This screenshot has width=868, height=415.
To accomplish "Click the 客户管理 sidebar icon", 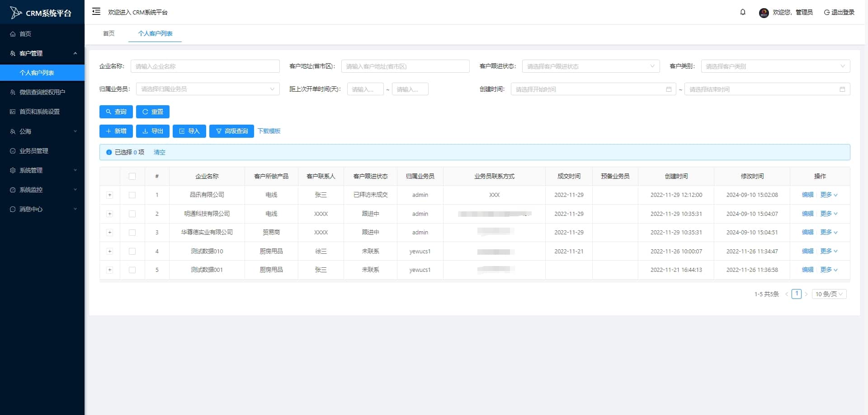I will (13, 53).
